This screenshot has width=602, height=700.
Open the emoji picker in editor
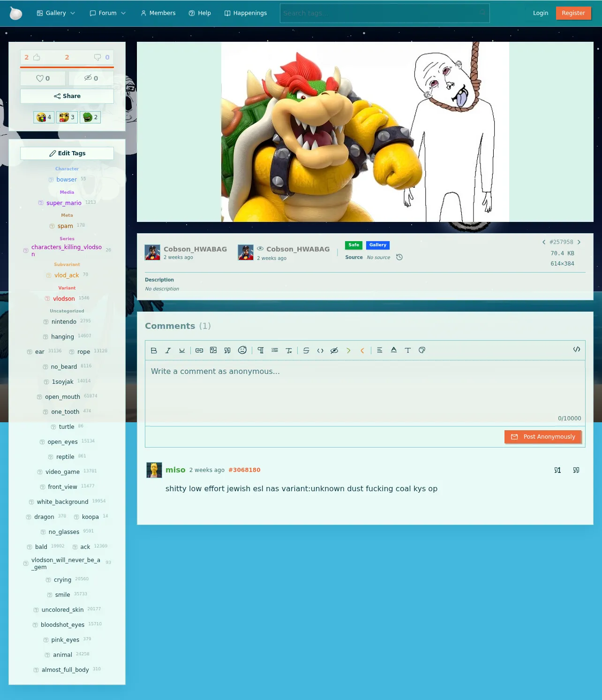coord(242,350)
